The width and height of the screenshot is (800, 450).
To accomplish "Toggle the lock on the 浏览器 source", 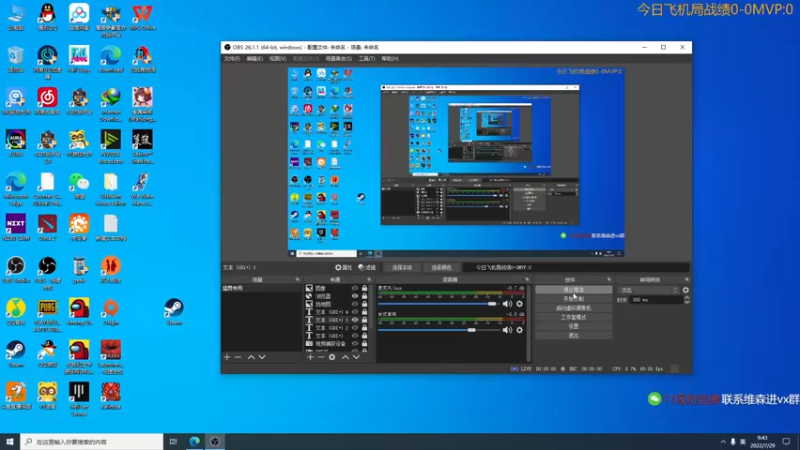I will (x=364, y=296).
